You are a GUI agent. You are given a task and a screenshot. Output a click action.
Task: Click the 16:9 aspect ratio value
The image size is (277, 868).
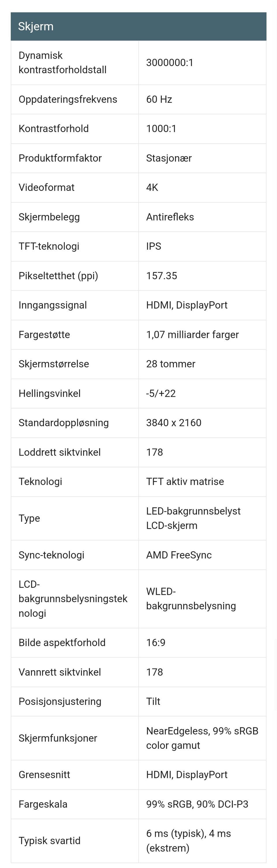click(x=156, y=642)
